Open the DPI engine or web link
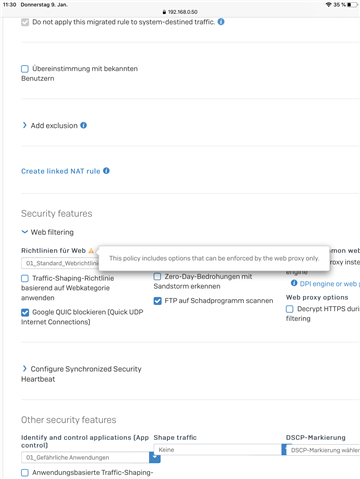The height and width of the screenshot is (479, 360). coord(329,284)
